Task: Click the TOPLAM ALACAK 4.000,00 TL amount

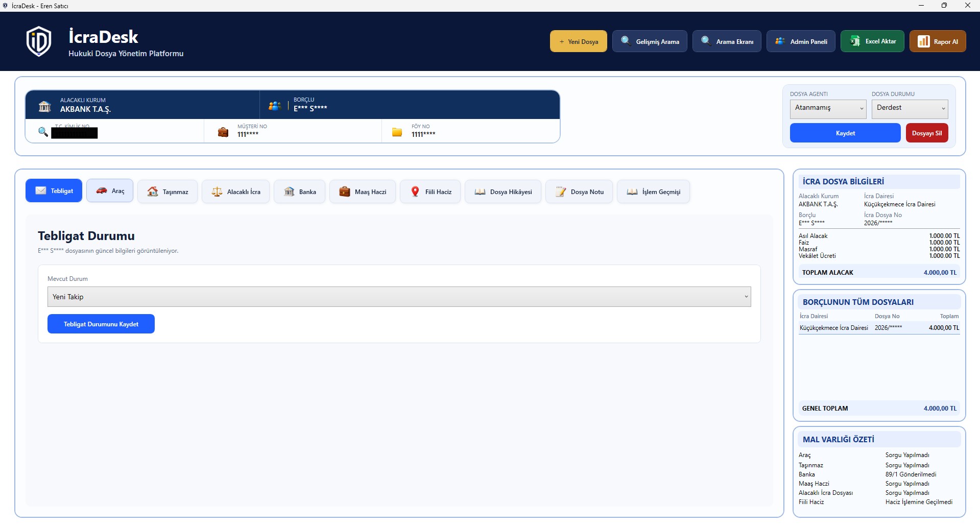Action: (940, 273)
